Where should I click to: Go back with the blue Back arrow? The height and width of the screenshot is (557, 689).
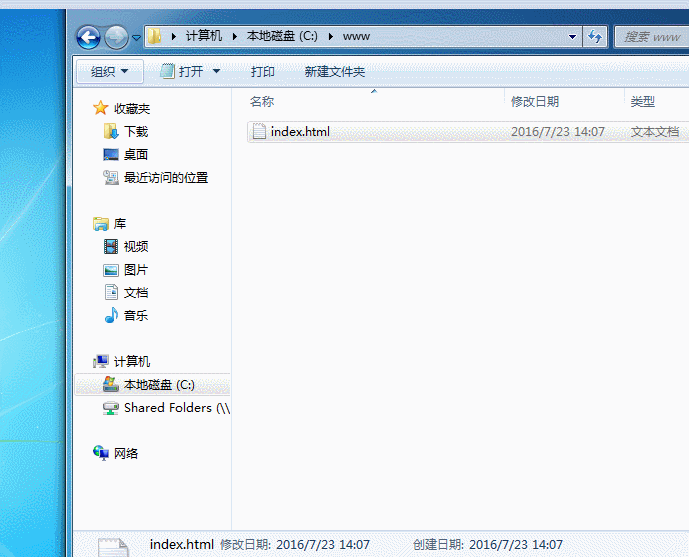click(x=88, y=37)
